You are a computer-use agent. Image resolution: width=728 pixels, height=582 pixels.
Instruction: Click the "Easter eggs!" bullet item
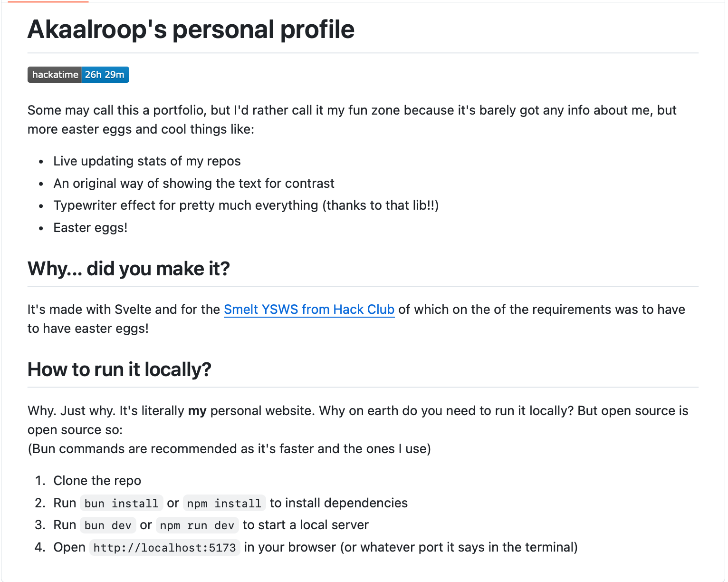[x=90, y=228]
